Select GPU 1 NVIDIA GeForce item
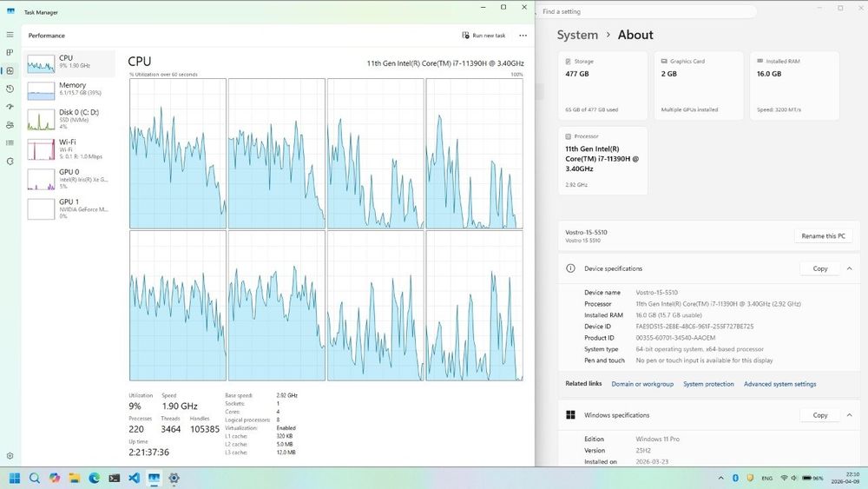Screen dimensions: 868x489 [69, 208]
